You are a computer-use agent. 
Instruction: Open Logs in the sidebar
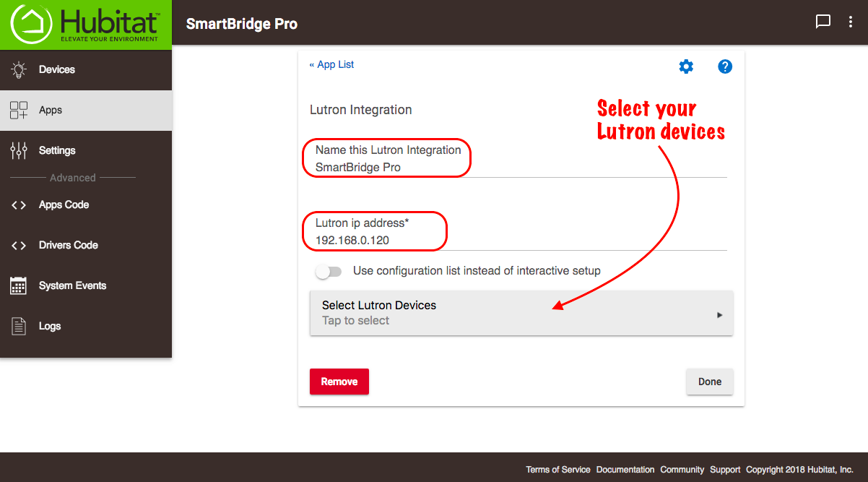pos(86,326)
